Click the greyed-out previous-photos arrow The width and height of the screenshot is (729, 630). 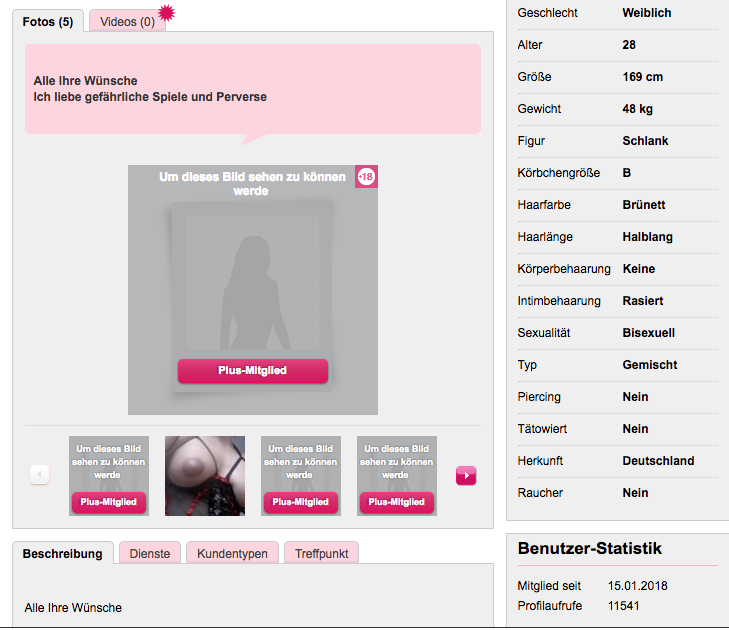click(40, 475)
